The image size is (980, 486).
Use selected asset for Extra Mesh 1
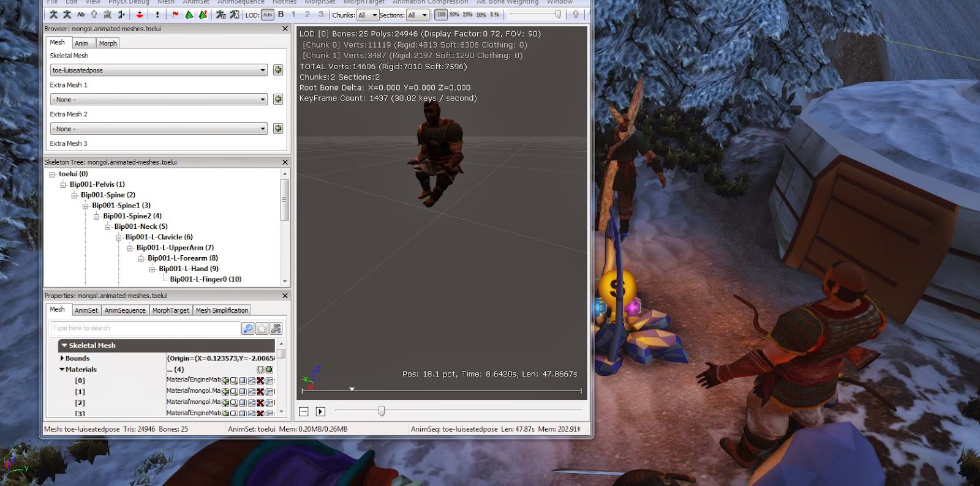pos(278,99)
